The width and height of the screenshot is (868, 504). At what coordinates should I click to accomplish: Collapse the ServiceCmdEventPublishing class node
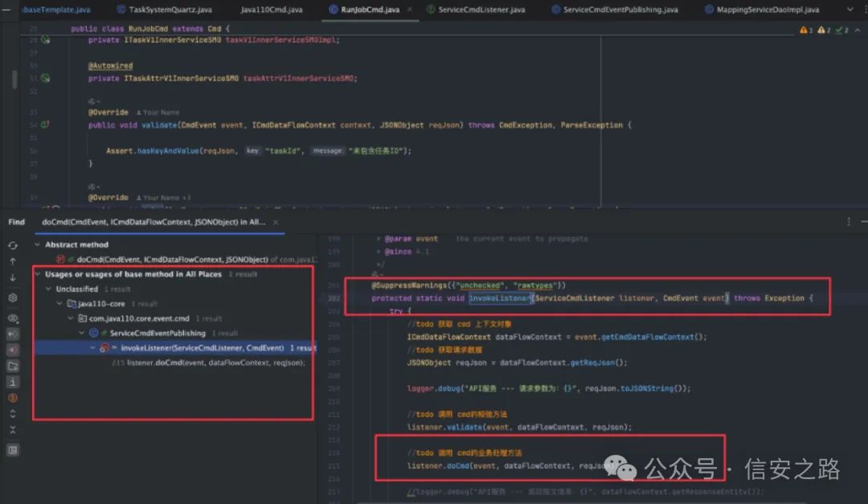click(81, 333)
